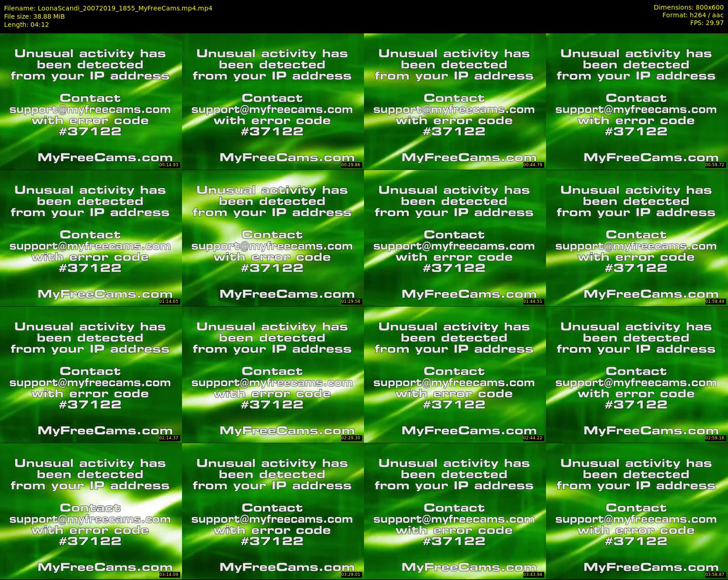This screenshot has height=580, width=728.
Task: Select the 'File size: 38.88 MiB' text
Action: tap(35, 16)
